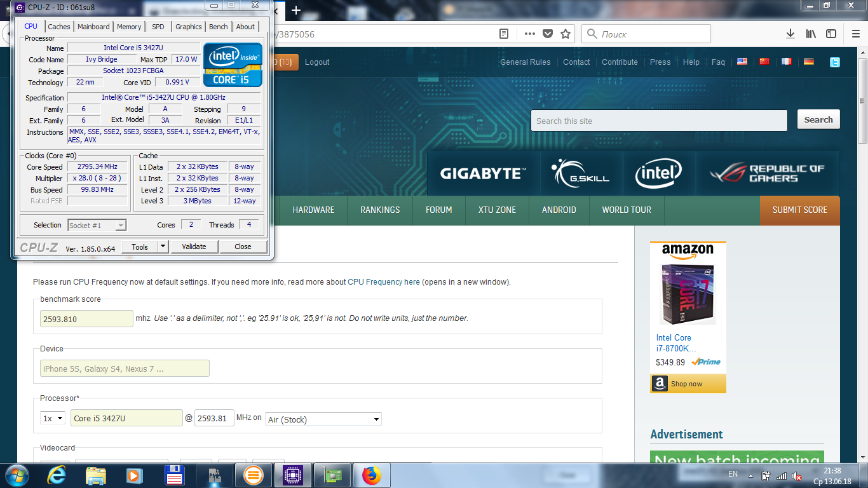Open Contribute link
868x488 pixels.
620,62
